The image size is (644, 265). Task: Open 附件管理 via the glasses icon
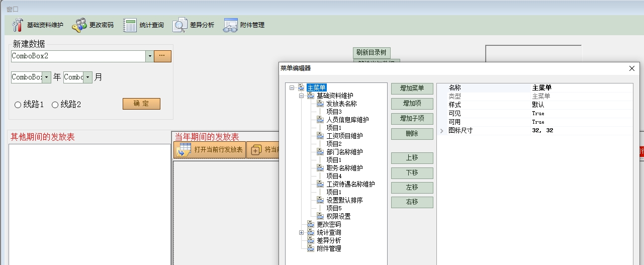[230, 25]
